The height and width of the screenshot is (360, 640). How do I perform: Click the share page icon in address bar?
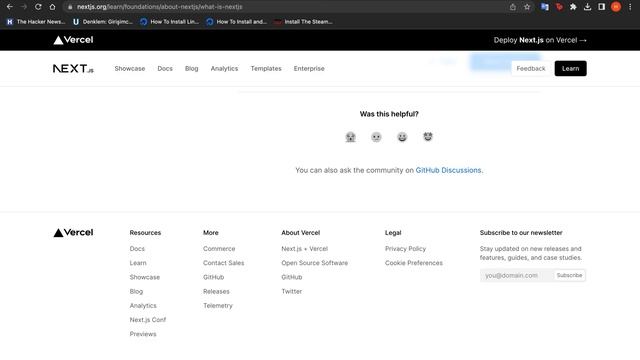click(513, 7)
